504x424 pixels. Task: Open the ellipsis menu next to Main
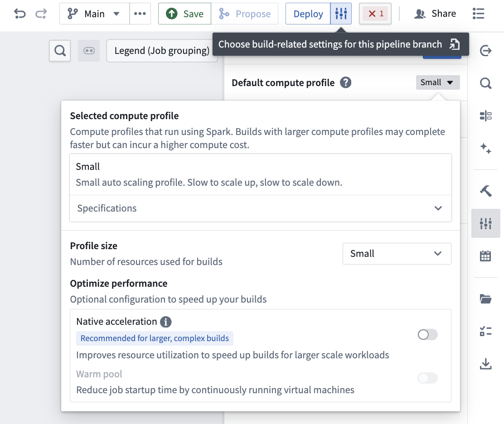[140, 14]
